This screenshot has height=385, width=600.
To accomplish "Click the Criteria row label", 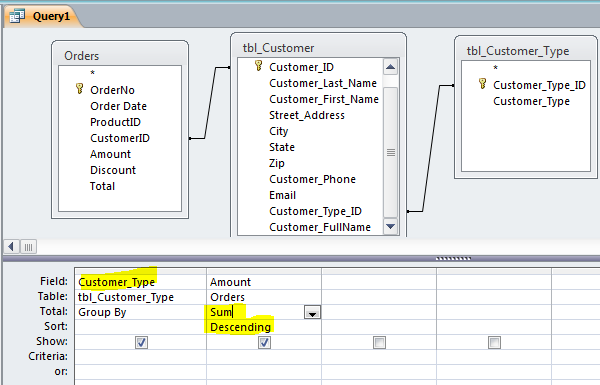I will coord(48,356).
